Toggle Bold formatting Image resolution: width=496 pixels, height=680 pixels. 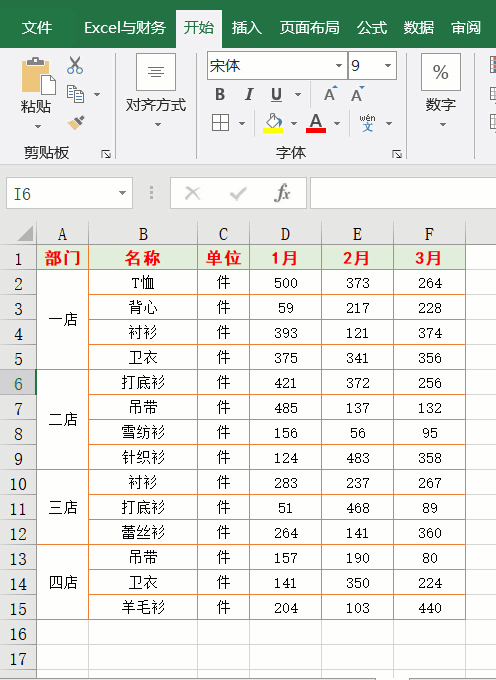220,94
